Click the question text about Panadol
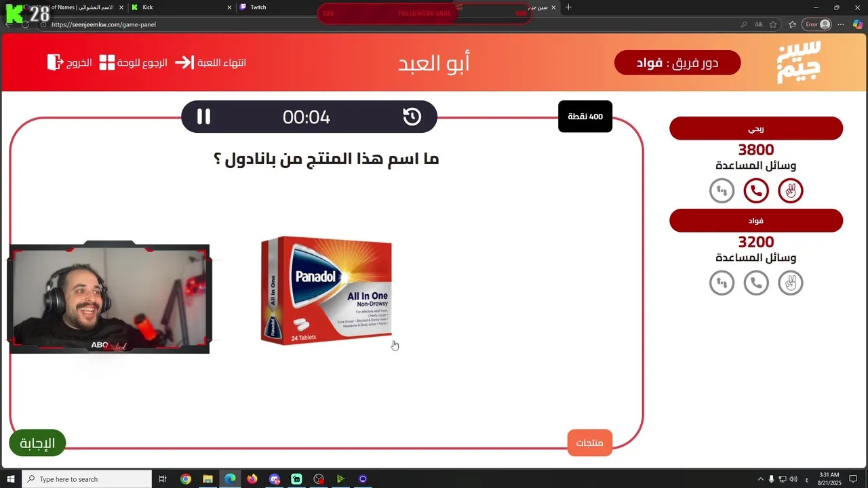The image size is (868, 488). 326,159
